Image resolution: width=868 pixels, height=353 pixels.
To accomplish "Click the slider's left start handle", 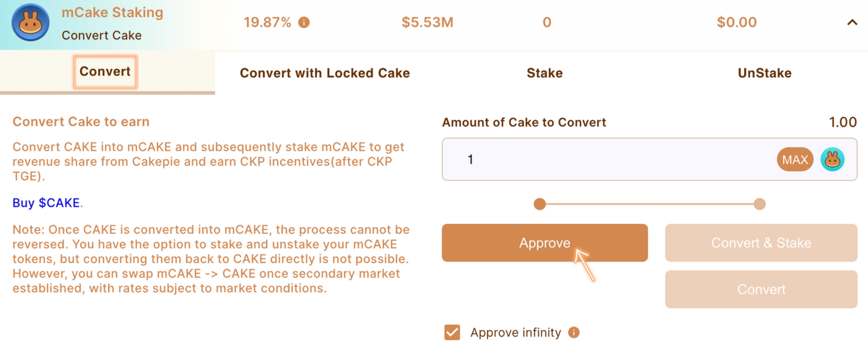I will 540,204.
